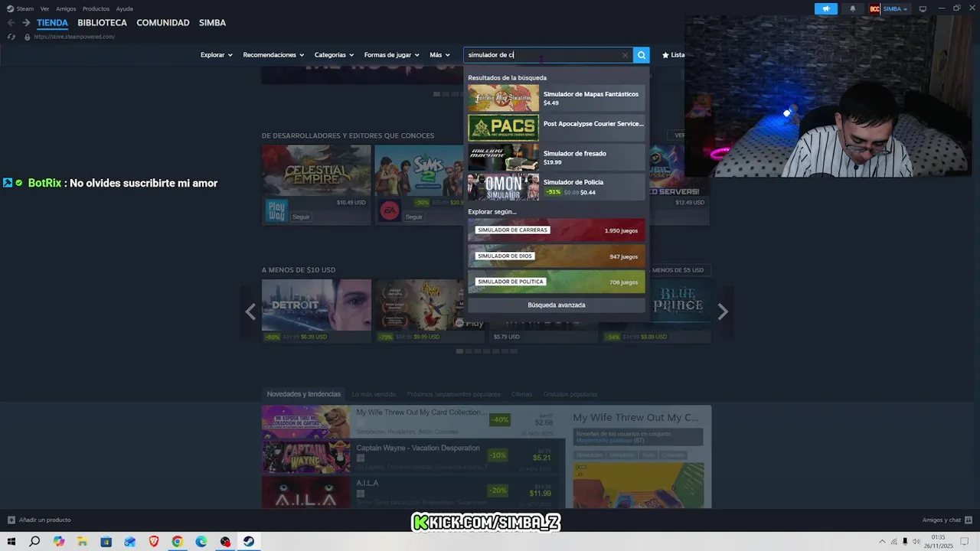This screenshot has height=551, width=980.
Task: Go to the BIBLIOTECA tab
Action: [x=102, y=23]
